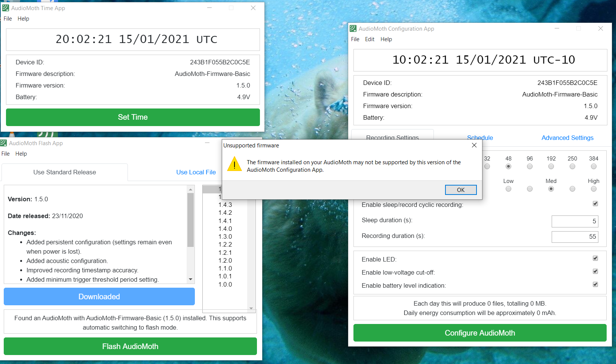Open Help menu in Configuration App
The image size is (616, 364).
coord(386,39)
